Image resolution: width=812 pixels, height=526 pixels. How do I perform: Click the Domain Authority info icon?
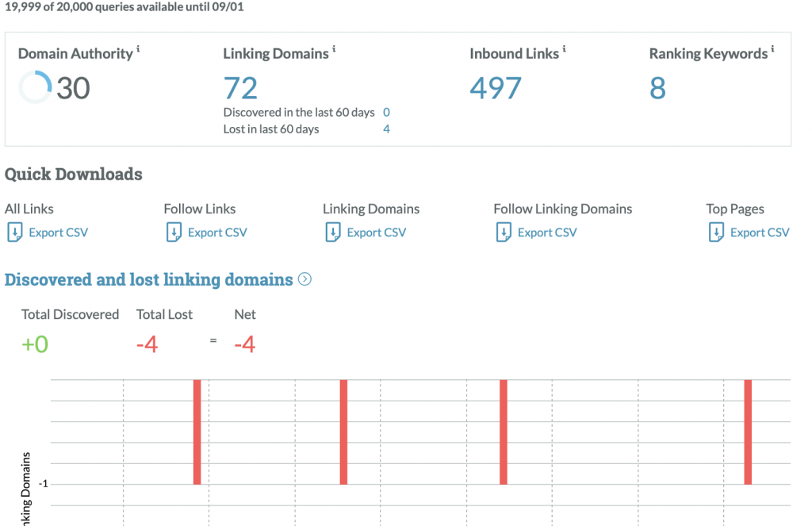(136, 48)
